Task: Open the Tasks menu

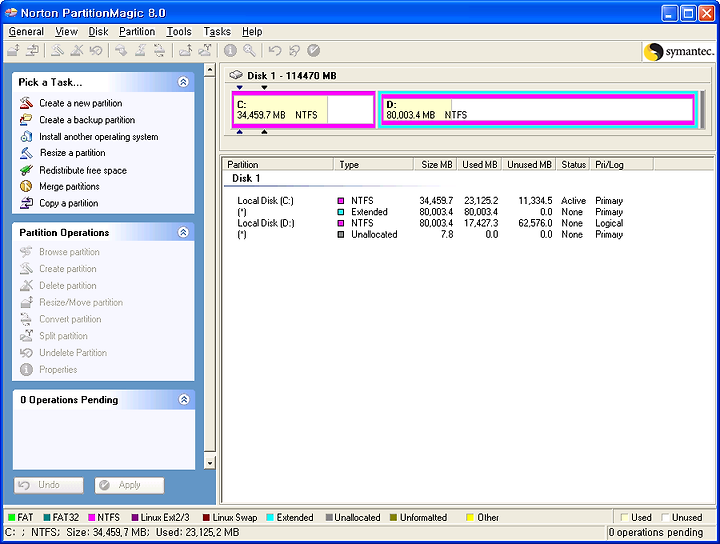Action: click(x=217, y=32)
